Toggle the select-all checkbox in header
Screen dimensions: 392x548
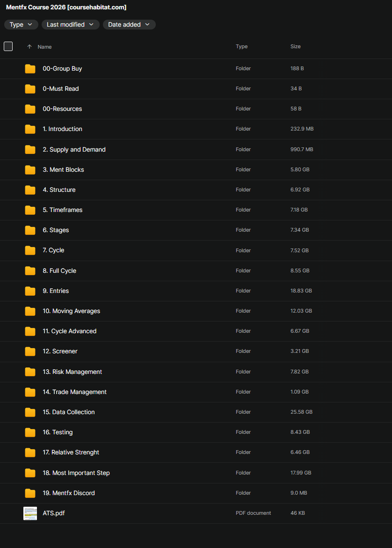8,46
